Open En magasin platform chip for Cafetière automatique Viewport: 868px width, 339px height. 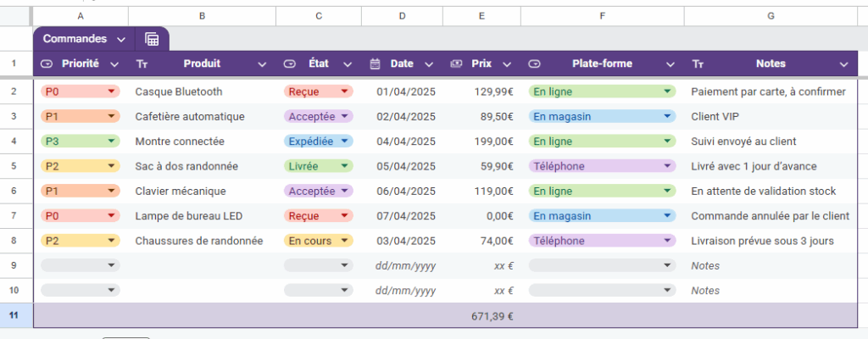[x=603, y=116]
